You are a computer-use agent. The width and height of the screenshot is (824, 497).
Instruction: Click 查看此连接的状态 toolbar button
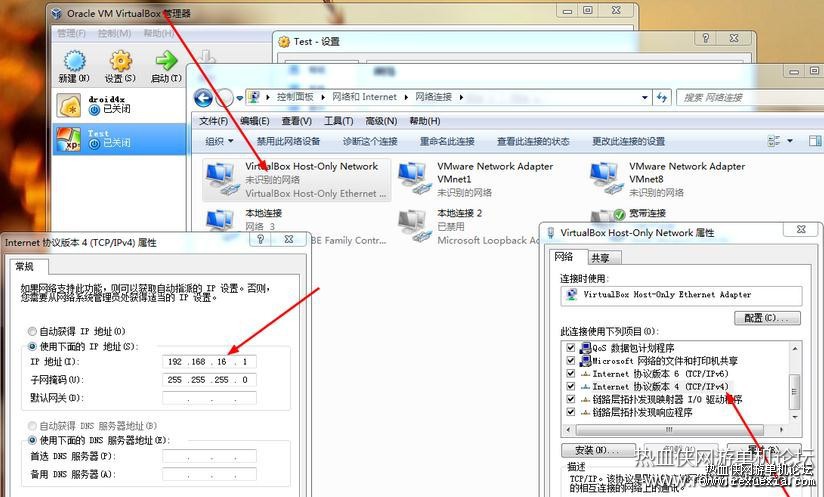[x=533, y=141]
